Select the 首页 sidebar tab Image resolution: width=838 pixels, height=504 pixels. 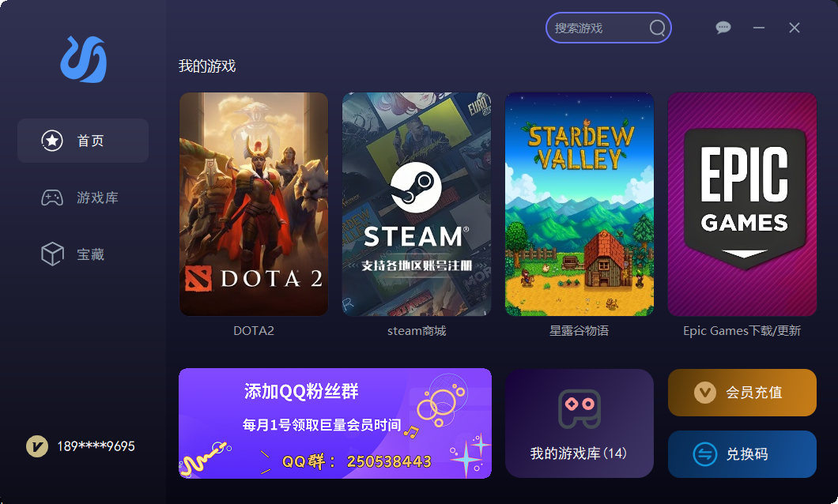point(83,141)
